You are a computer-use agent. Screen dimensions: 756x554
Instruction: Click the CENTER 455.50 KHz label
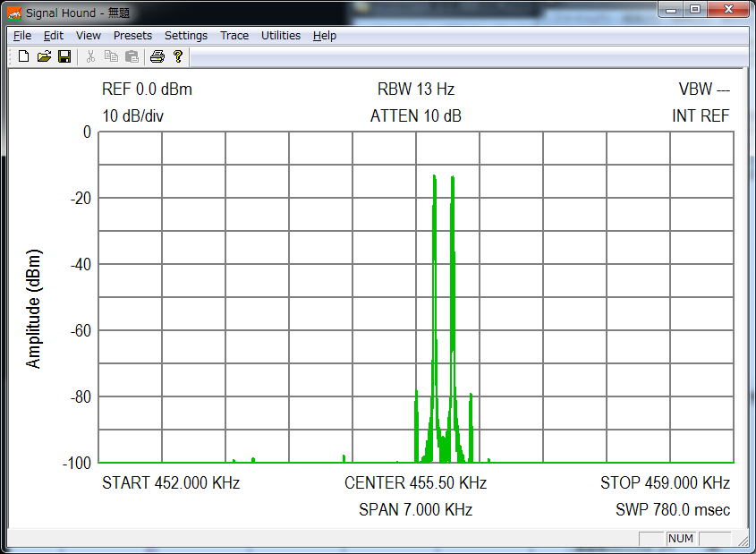416,482
